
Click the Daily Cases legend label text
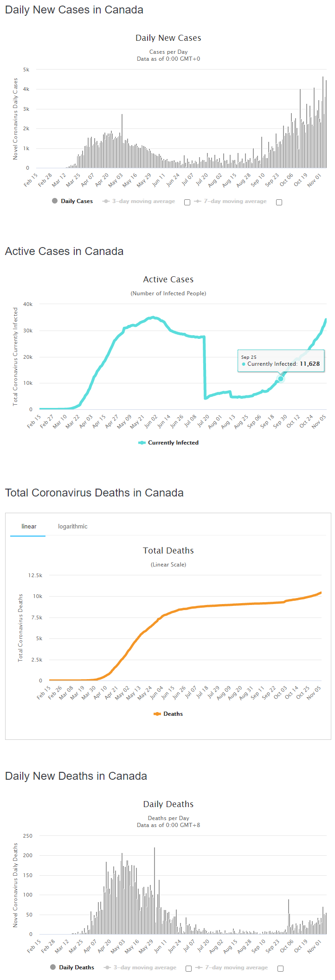point(77,201)
